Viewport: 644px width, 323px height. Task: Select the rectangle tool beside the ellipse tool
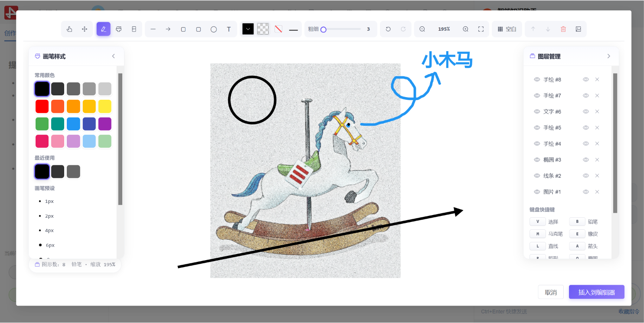(198, 29)
